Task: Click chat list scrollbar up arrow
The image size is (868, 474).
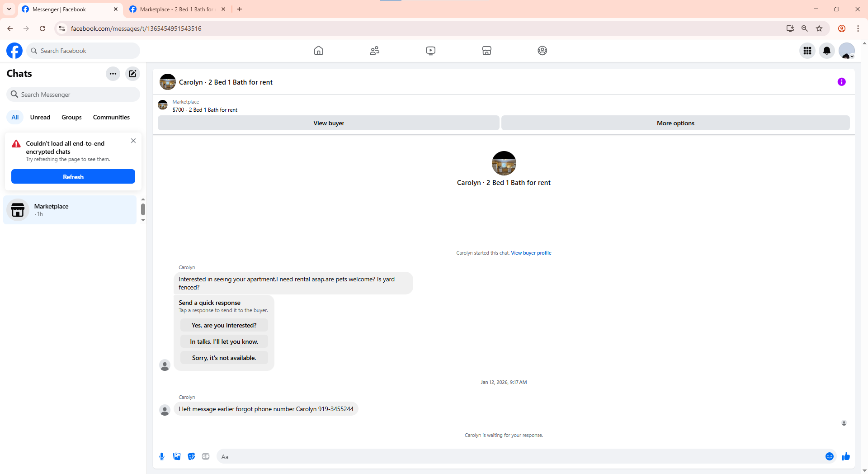Action: click(x=143, y=199)
